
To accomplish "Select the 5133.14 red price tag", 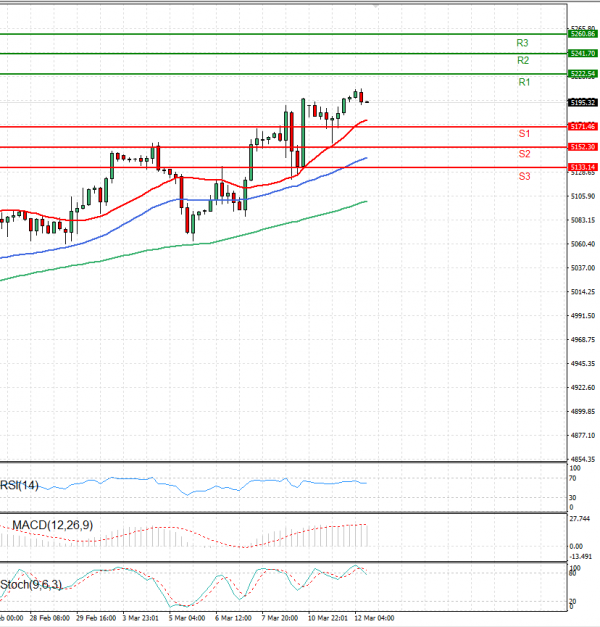I will pyautogui.click(x=583, y=167).
